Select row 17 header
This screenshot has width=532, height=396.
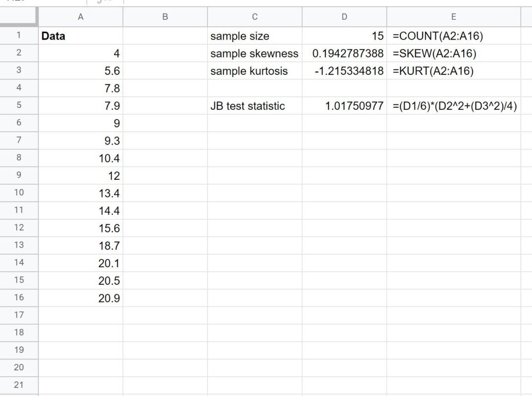[19, 315]
